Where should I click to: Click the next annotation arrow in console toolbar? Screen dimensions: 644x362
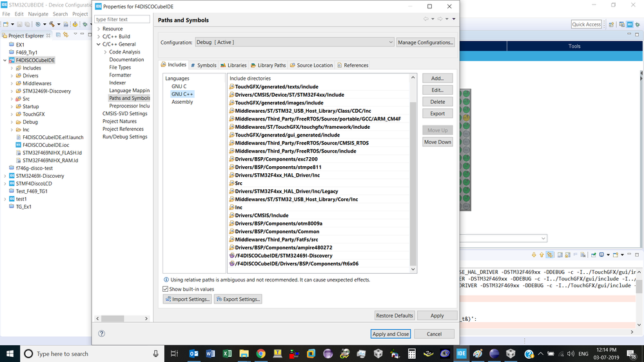(534, 255)
